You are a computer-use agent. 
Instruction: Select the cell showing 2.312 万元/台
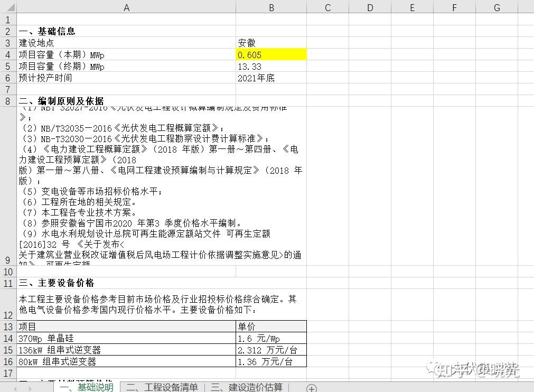pos(271,350)
